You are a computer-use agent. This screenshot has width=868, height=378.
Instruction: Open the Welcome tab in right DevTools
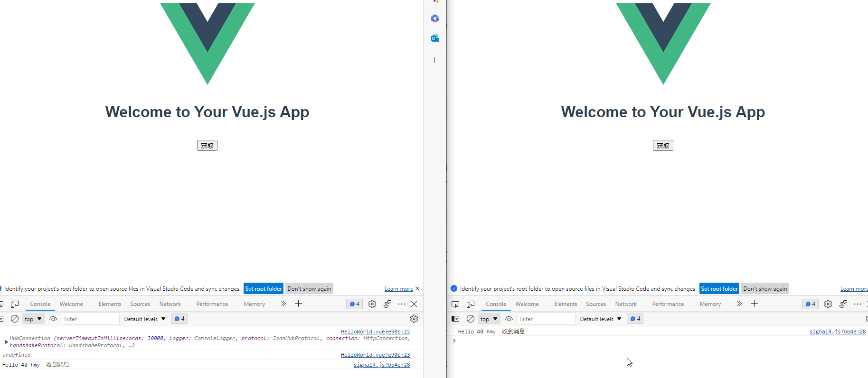[527, 304]
